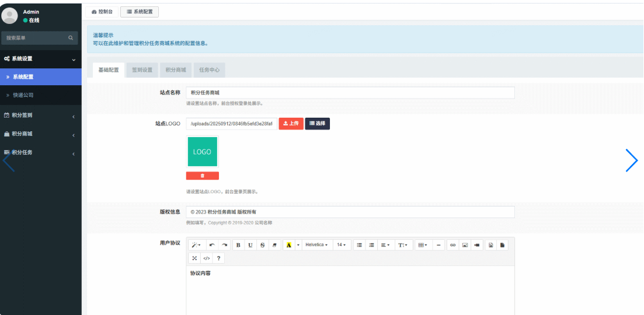Click the 选择 button beside the logo path

317,124
